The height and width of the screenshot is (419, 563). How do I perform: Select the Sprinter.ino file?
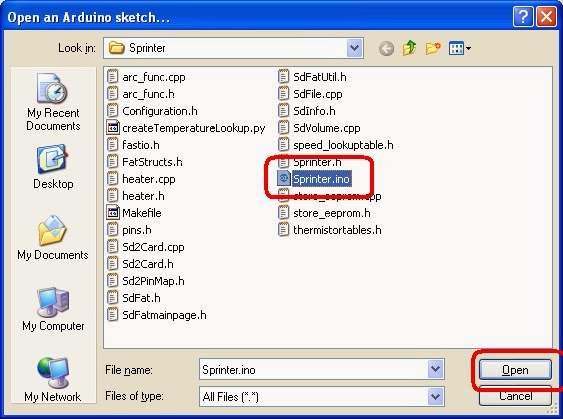click(x=314, y=179)
